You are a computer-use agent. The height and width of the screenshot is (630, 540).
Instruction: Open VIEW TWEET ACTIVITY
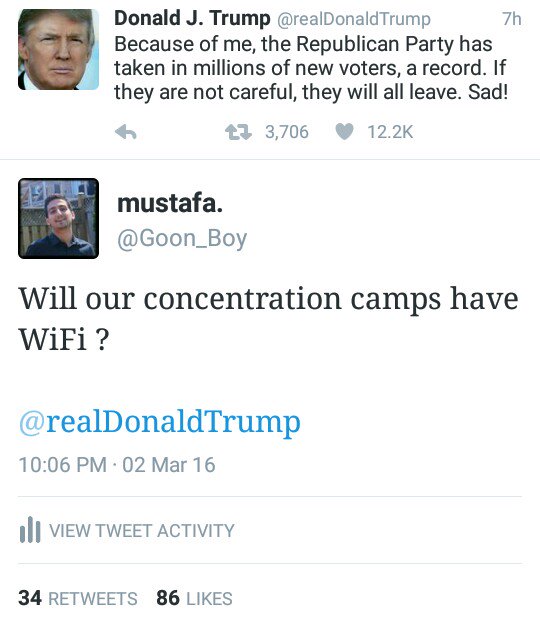click(142, 530)
